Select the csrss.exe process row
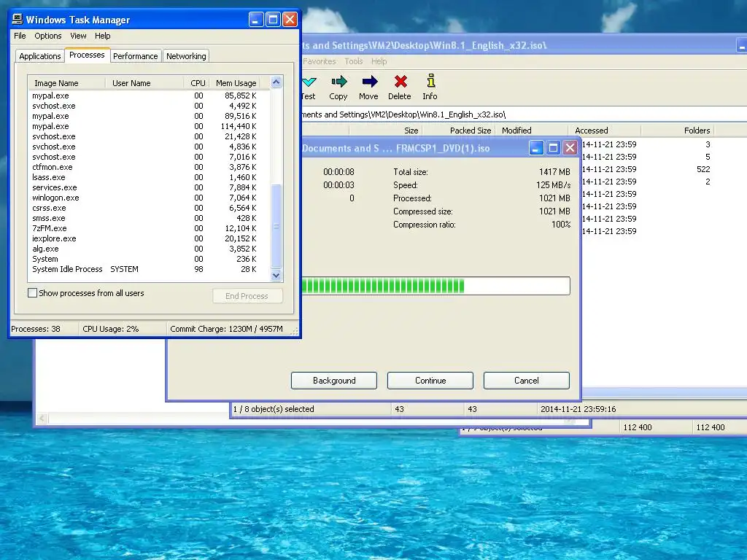Image resolution: width=747 pixels, height=560 pixels. click(x=149, y=208)
